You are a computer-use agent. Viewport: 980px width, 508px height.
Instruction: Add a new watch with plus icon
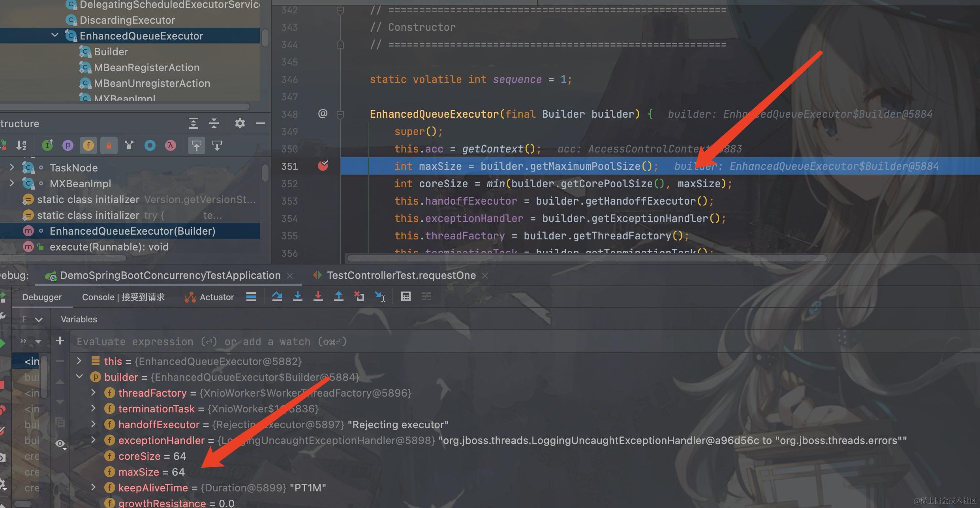pos(60,341)
